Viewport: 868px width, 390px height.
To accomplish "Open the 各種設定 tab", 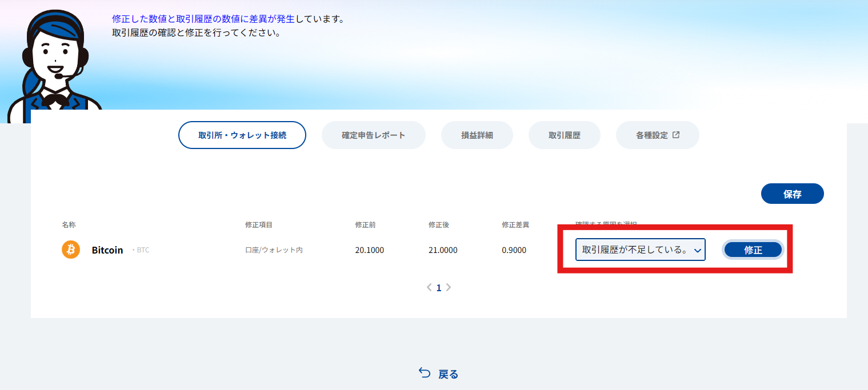I will point(658,135).
